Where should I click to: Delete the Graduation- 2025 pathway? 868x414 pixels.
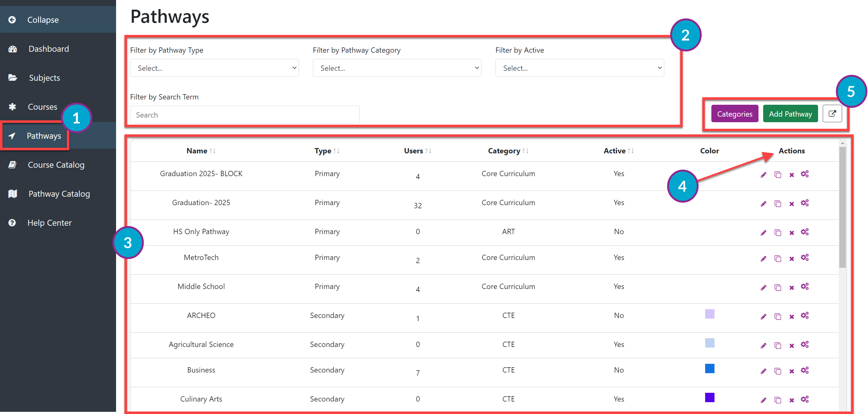792,204
